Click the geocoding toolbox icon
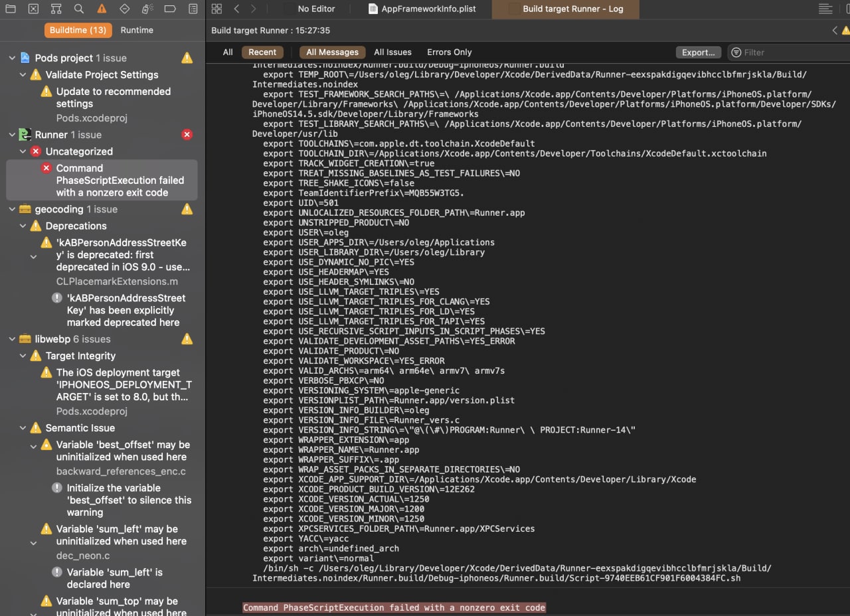850x616 pixels. point(25,209)
